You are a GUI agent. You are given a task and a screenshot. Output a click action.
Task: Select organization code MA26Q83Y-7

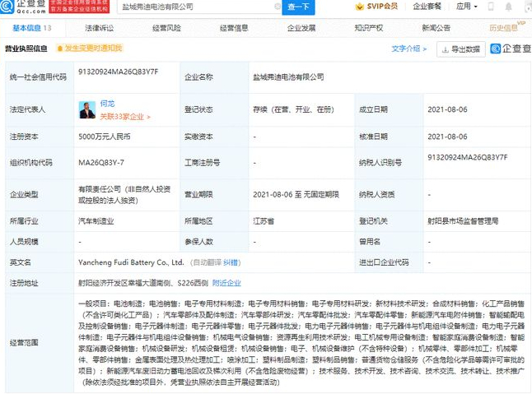[101, 163]
